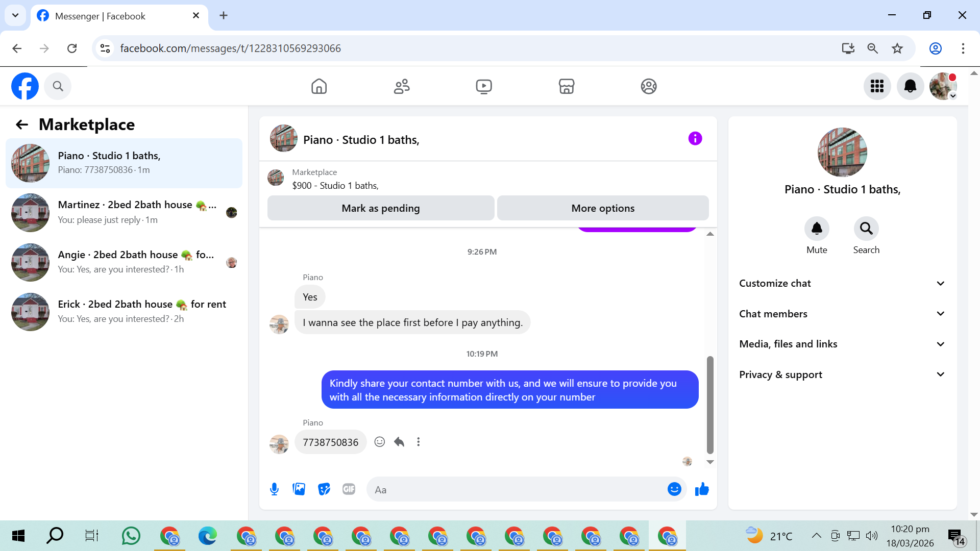980x551 pixels.
Task: Open the sticker picker icon
Action: [x=324, y=489]
